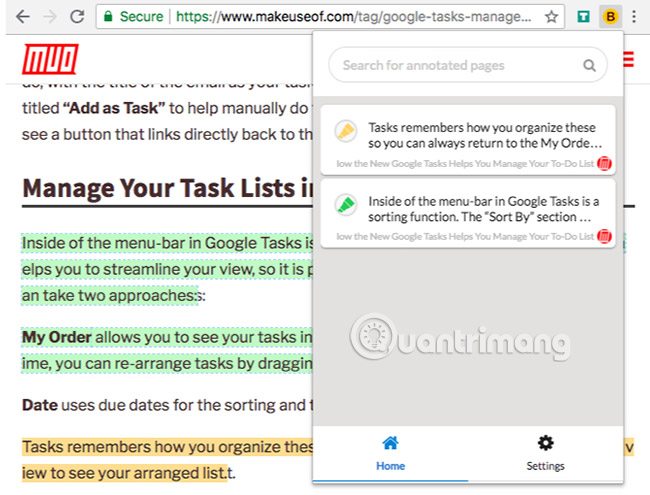
Task: Click the green highlighter icon on second annotation
Action: pyautogui.click(x=345, y=205)
